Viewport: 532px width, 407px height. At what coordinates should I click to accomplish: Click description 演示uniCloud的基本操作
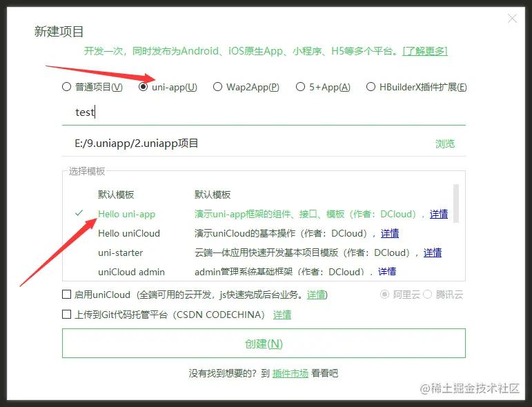pos(245,233)
